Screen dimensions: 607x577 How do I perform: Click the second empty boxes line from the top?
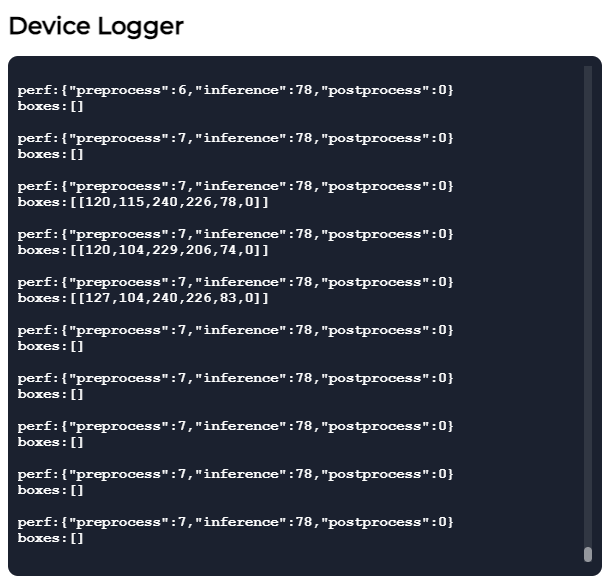(x=51, y=154)
